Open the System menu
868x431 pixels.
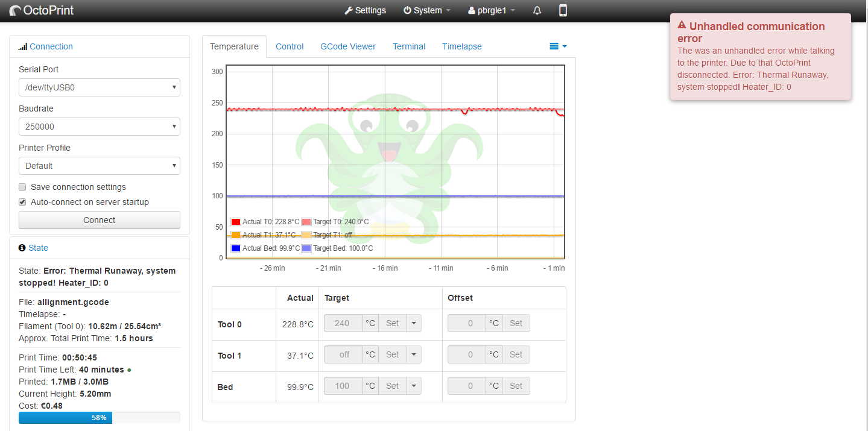426,11
